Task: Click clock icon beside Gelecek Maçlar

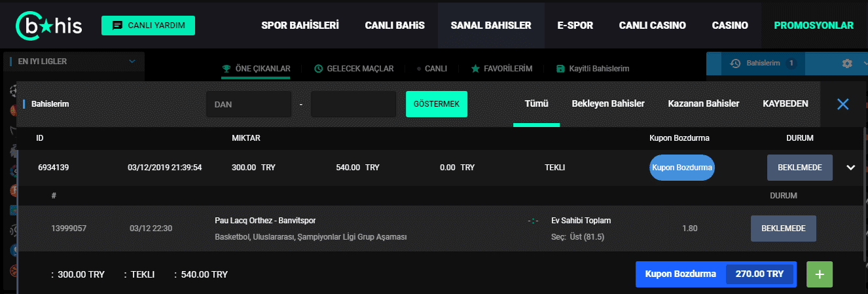Action: [x=319, y=68]
